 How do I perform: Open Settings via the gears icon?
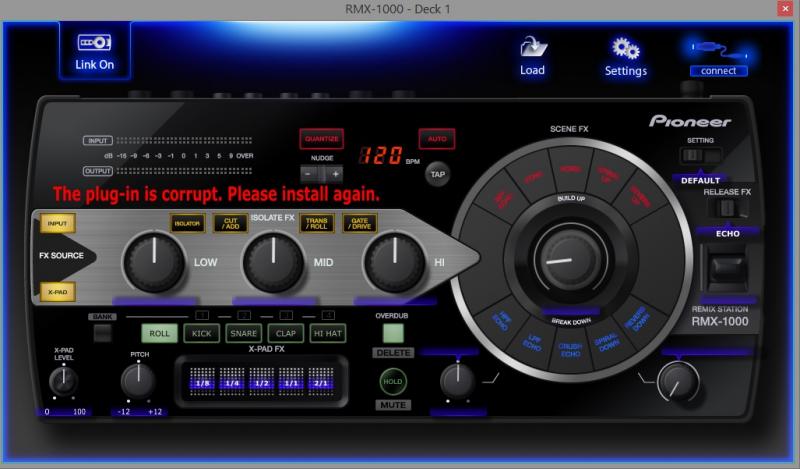[626, 48]
